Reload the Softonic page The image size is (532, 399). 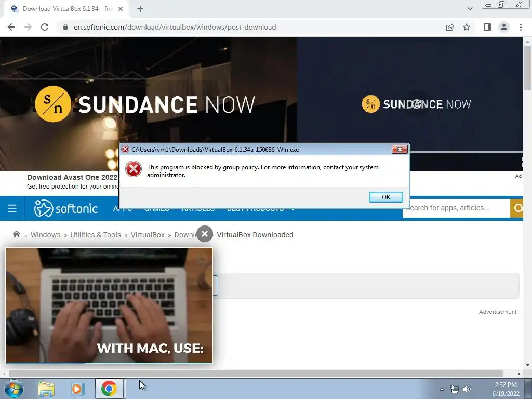click(x=45, y=27)
